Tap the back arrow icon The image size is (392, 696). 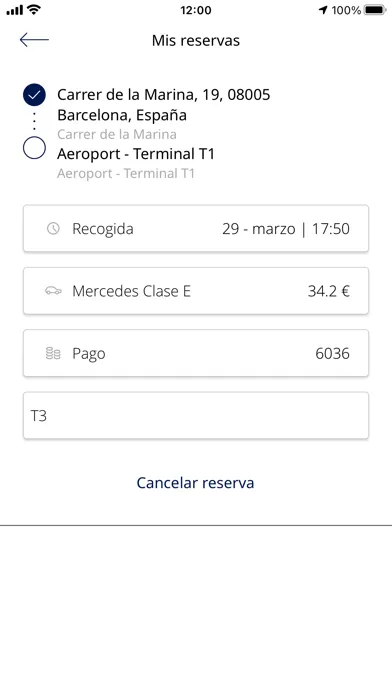tap(34, 40)
